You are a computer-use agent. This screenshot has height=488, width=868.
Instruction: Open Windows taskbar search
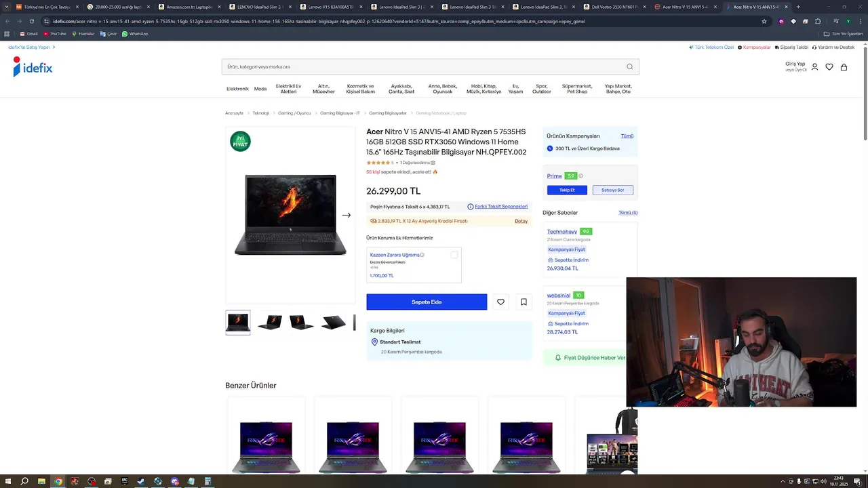click(x=24, y=481)
